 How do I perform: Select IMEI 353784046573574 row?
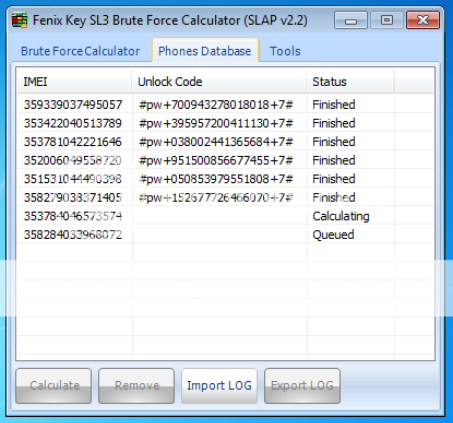[225, 216]
